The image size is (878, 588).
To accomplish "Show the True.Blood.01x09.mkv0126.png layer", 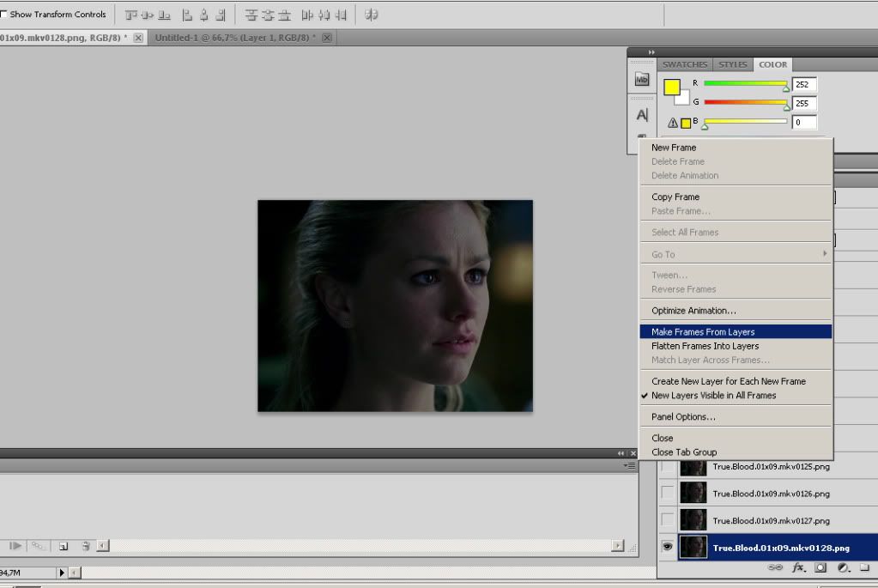I will (668, 494).
